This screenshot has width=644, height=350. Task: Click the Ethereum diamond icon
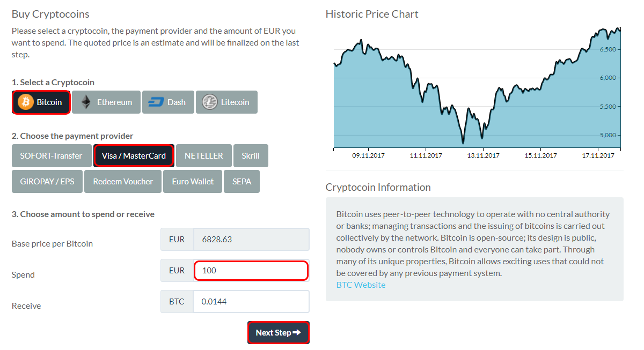[86, 102]
